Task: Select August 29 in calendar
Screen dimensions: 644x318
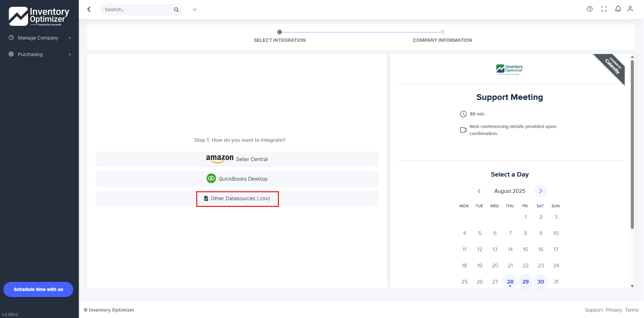Action: pyautogui.click(x=525, y=282)
